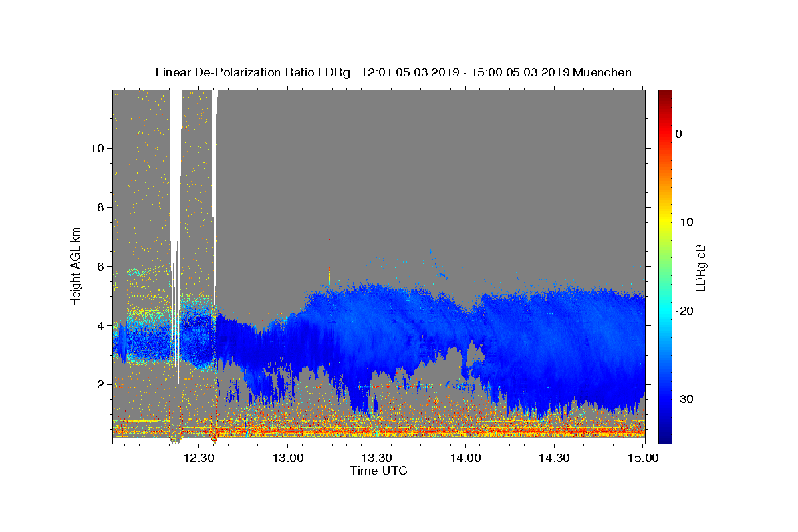Click the dark blue bottom of the colorbar
Screen dimensions: 798x532
[x=665, y=438]
